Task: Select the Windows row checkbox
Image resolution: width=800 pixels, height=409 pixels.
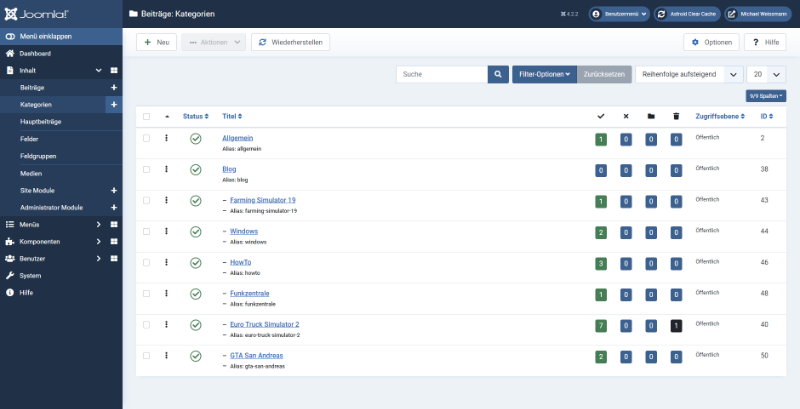Action: tap(146, 231)
